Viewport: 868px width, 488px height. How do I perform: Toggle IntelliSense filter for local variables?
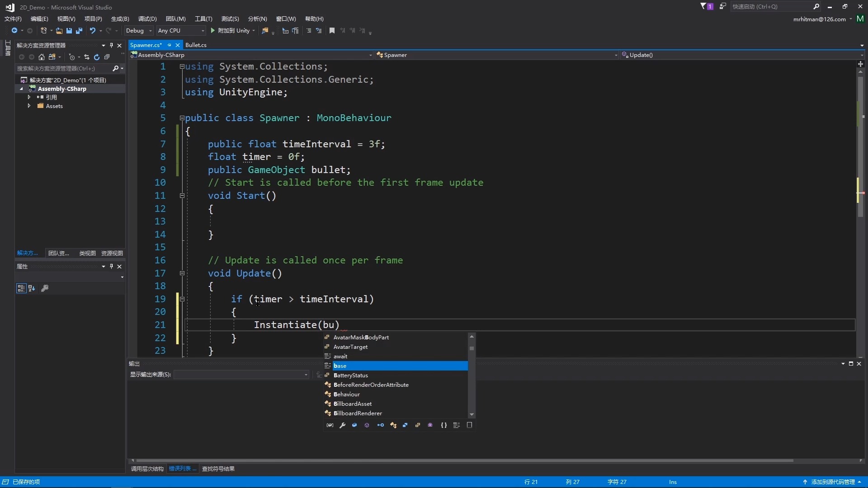click(x=330, y=425)
